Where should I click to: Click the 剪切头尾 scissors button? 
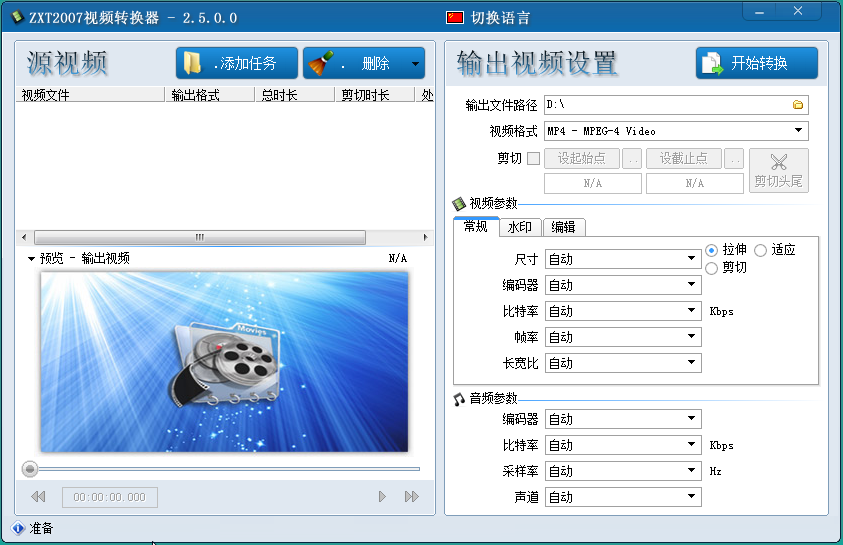click(778, 170)
